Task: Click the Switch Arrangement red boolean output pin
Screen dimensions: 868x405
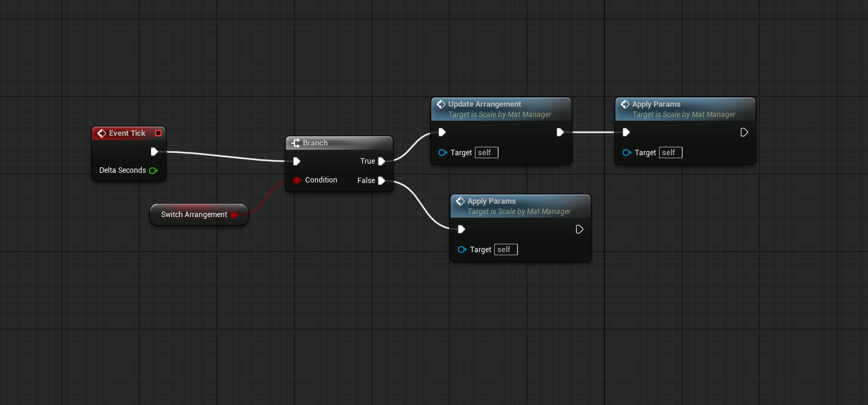Action: point(234,215)
